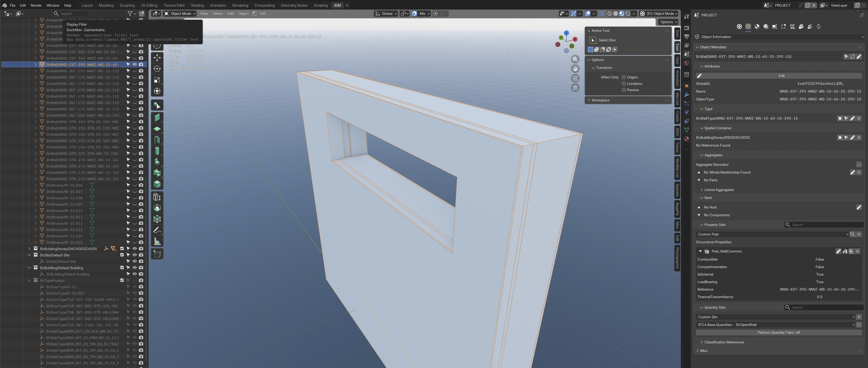Enable Affect Only Origins checkbox
Screen dimensions: 868x368
click(x=624, y=77)
